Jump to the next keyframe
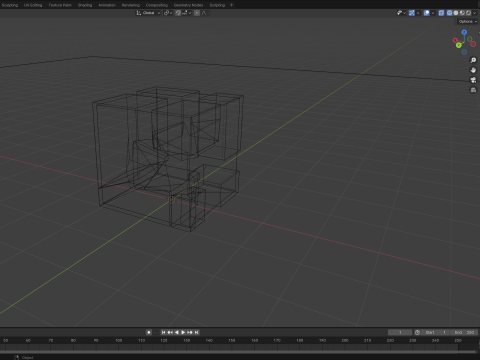 pyautogui.click(x=190, y=332)
